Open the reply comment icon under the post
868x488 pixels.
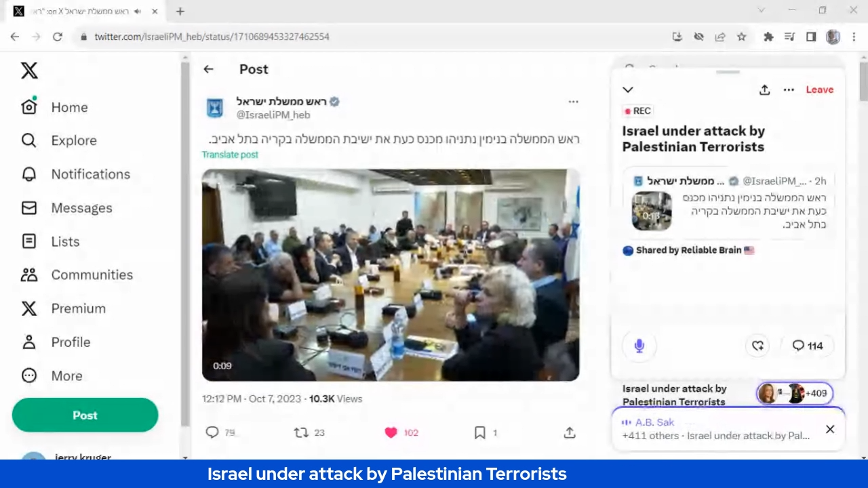click(x=212, y=432)
